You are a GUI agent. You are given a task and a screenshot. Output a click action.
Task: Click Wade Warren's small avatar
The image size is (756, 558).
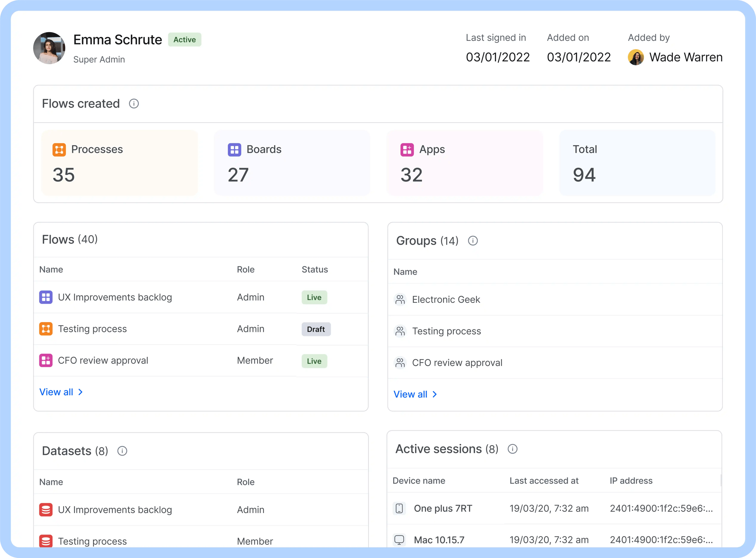point(636,57)
